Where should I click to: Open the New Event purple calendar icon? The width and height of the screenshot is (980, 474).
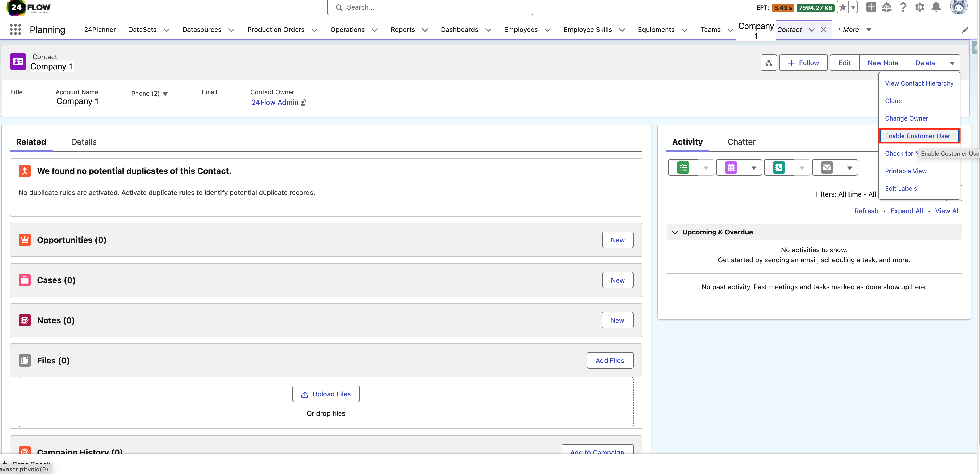click(x=731, y=167)
